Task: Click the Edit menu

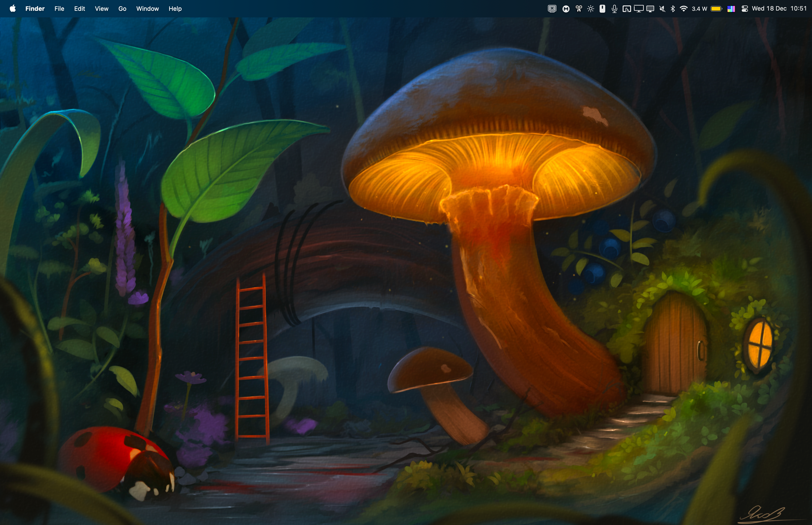Action: [79, 8]
